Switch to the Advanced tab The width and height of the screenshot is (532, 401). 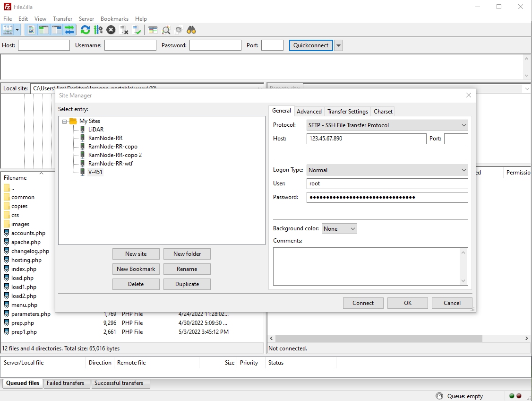coord(309,112)
